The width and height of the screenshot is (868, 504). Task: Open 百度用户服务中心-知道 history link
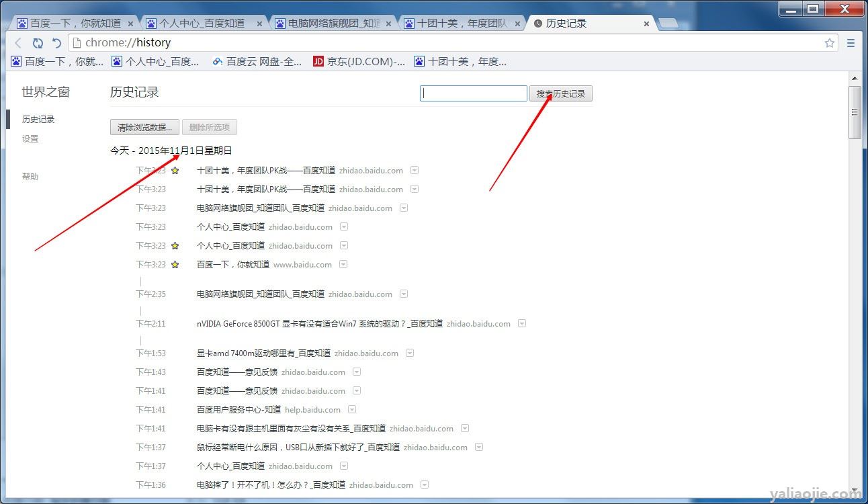coord(238,410)
